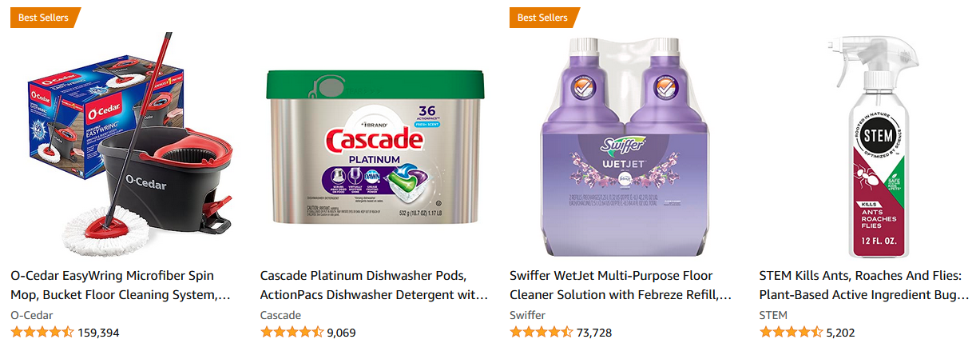Open STEM Kills Ants, Roaches And Flies title
980x347 pixels.
863,285
